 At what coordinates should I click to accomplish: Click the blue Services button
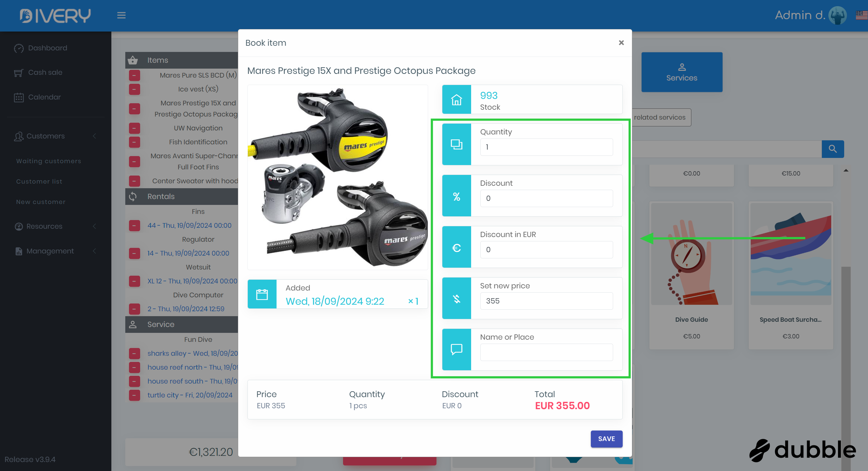pos(681,72)
